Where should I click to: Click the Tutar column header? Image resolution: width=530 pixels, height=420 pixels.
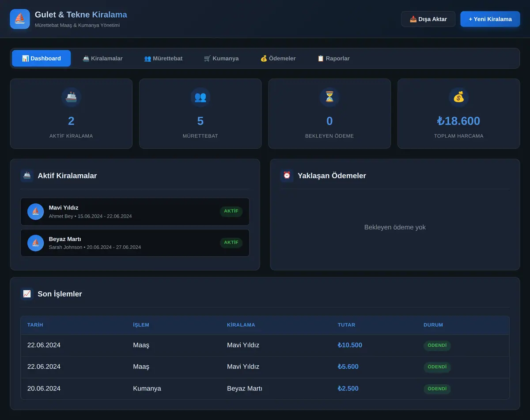347,325
